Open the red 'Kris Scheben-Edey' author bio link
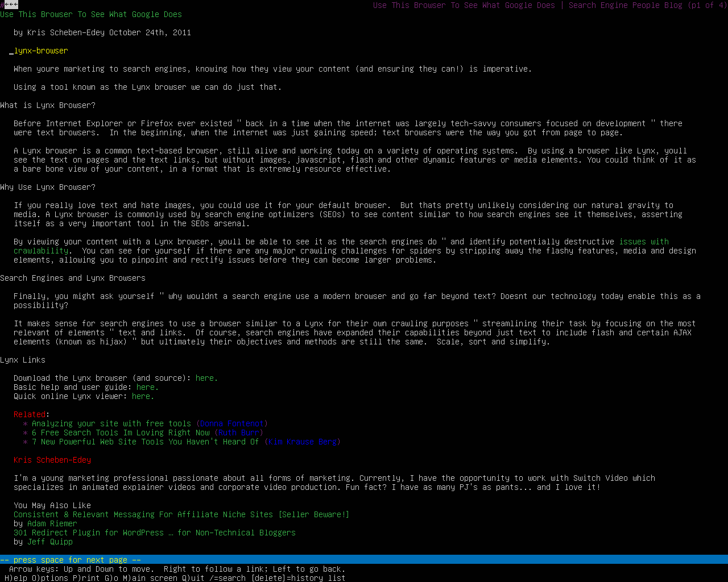Image resolution: width=728 pixels, height=582 pixels. click(52, 460)
